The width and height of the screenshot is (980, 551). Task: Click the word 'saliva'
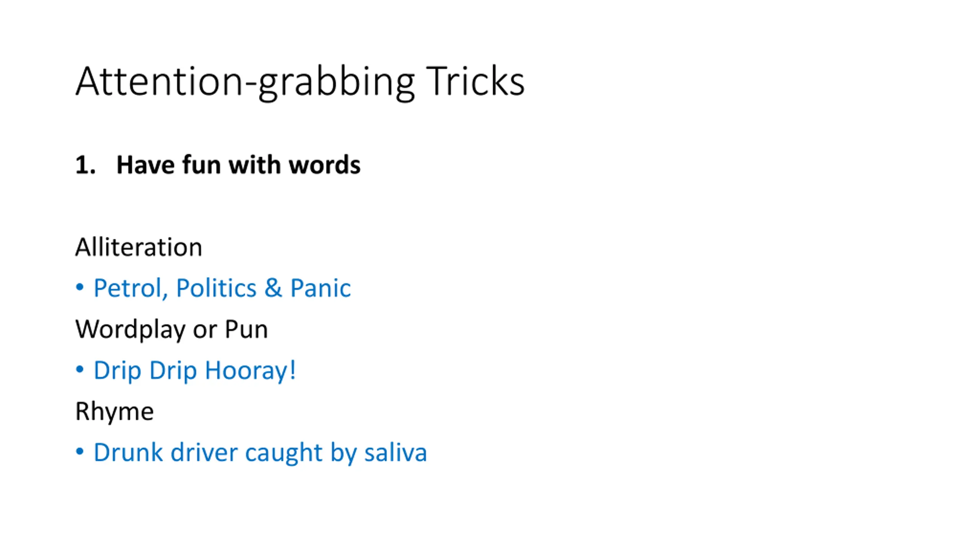pyautogui.click(x=395, y=452)
